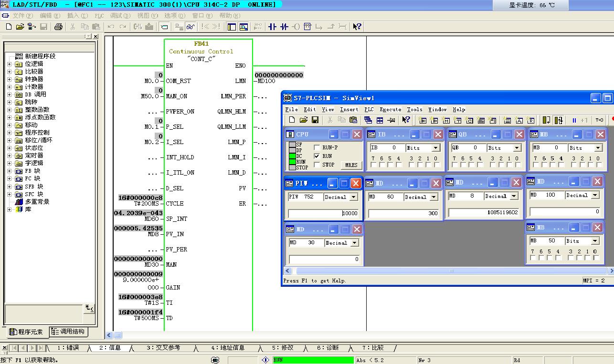Click the MD 60 value input field
The image size is (614, 364).
pyautogui.click(x=403, y=213)
